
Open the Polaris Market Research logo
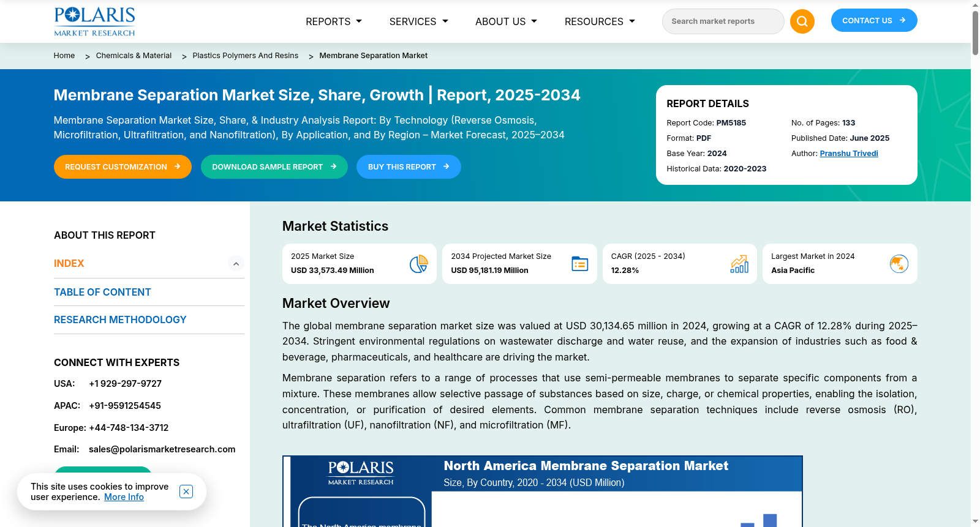point(95,21)
